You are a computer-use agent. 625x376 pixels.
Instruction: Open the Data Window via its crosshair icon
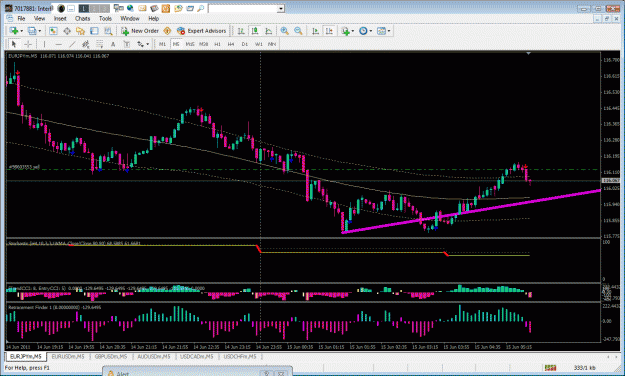point(67,31)
